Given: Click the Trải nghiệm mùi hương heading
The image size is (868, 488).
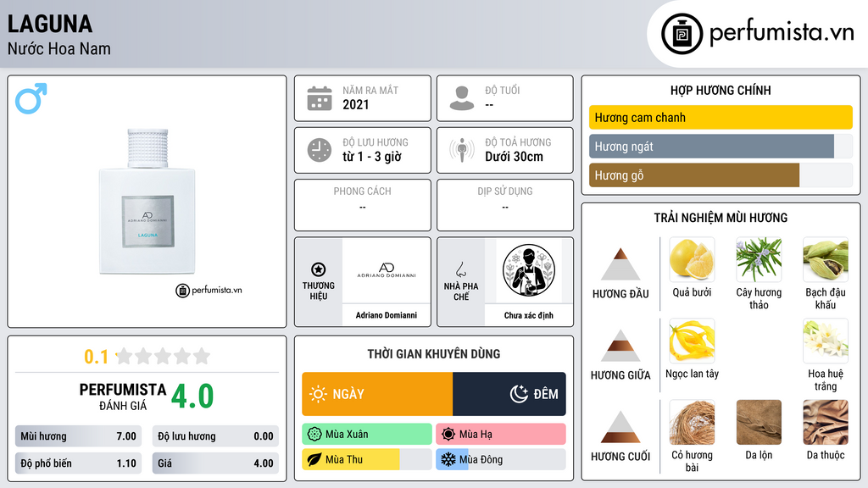Looking at the screenshot, I should pos(721,218).
